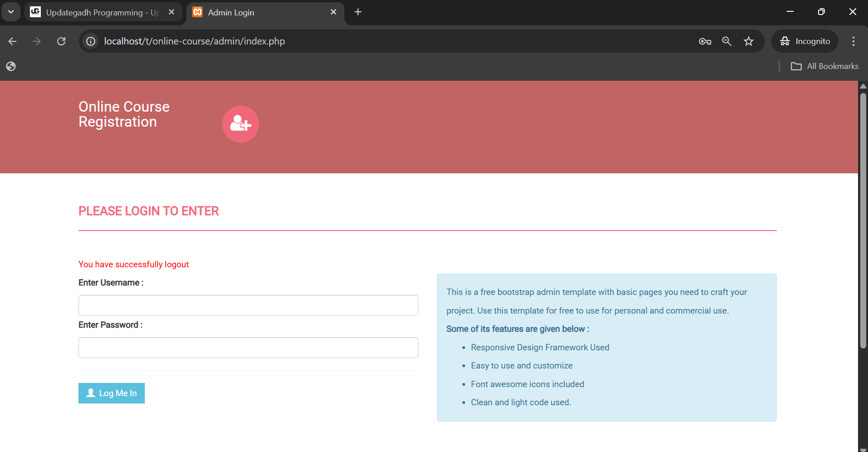
Task: Click the pink add-user logo icon
Action: click(x=240, y=124)
